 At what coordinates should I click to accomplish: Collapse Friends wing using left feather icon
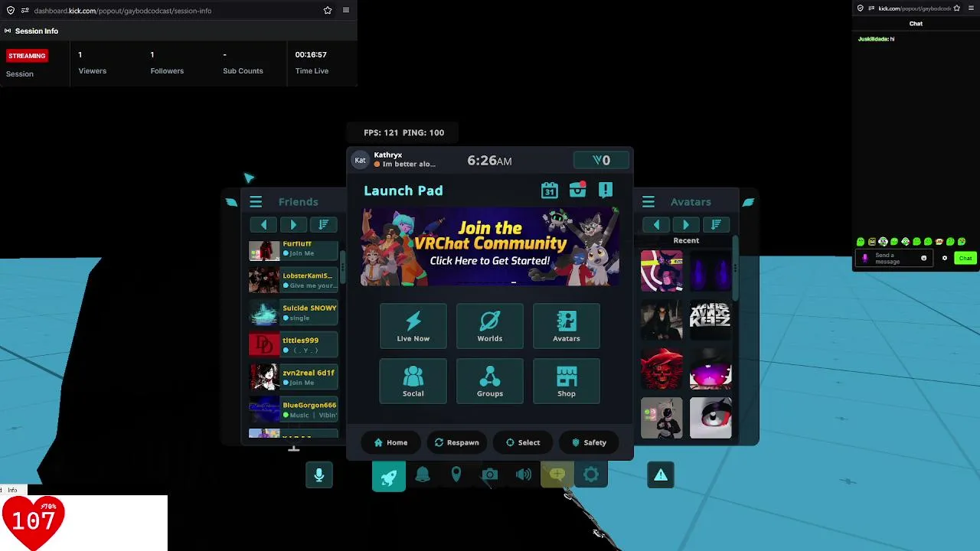pyautogui.click(x=231, y=202)
